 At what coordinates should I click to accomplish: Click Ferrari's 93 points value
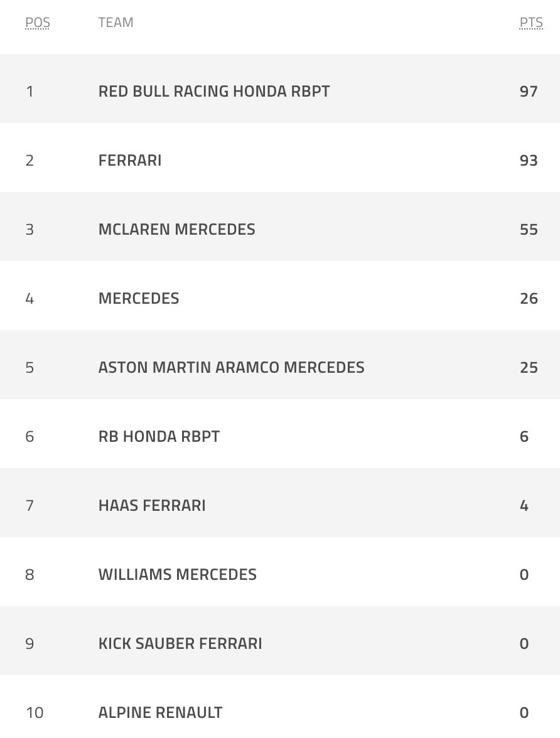(529, 161)
